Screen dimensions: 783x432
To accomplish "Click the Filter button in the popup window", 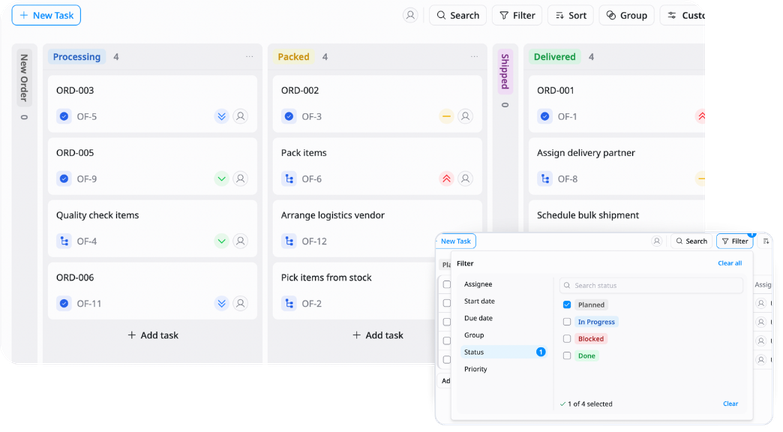I will (735, 241).
